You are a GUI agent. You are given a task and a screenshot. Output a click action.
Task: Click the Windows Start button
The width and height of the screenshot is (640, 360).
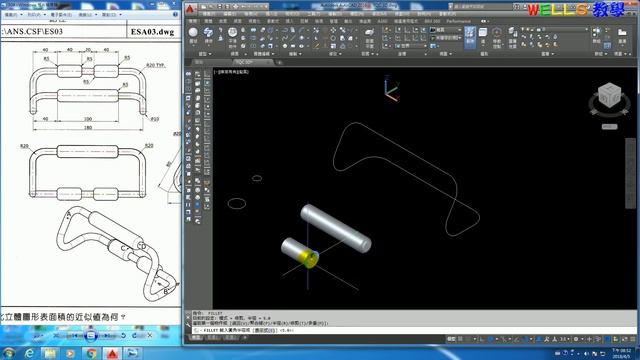9,353
